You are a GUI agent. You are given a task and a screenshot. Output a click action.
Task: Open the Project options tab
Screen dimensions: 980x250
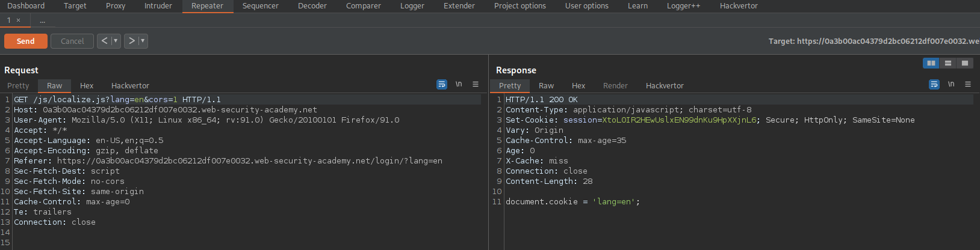click(x=520, y=6)
